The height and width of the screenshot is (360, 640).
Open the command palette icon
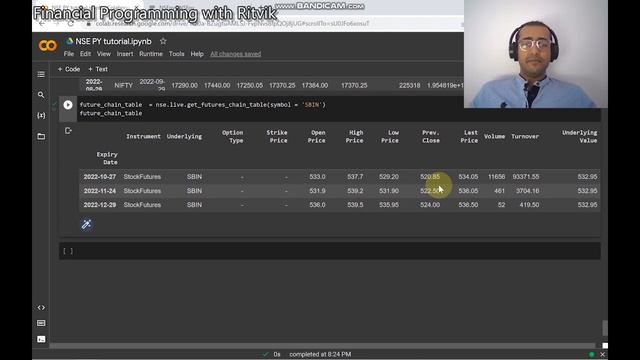pyautogui.click(x=41, y=323)
